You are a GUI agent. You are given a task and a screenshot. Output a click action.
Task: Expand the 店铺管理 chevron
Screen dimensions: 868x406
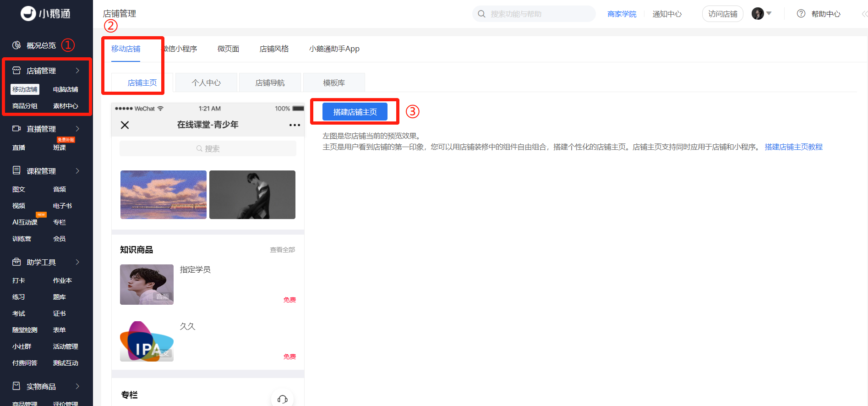click(78, 71)
